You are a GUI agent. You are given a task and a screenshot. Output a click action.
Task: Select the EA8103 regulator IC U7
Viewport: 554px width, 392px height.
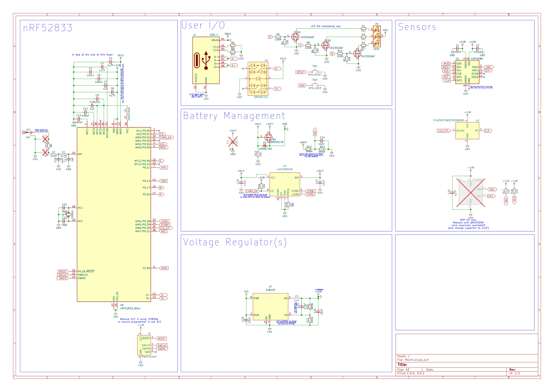(270, 307)
